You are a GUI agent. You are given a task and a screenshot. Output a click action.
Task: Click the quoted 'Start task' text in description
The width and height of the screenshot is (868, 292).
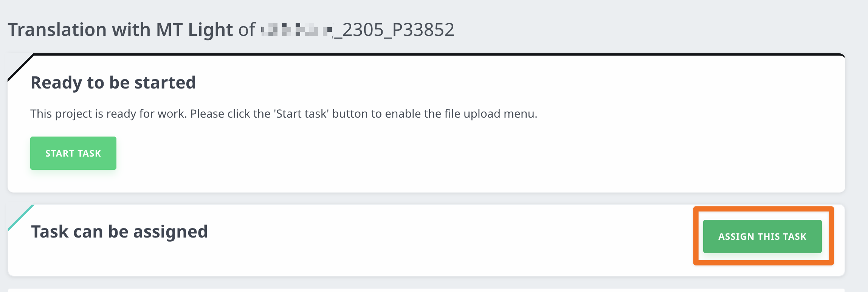click(301, 113)
